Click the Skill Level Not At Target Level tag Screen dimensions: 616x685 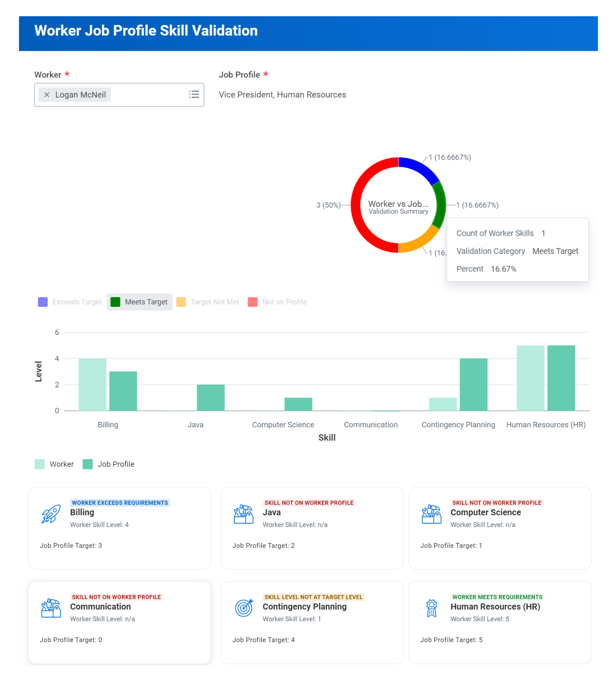314,597
